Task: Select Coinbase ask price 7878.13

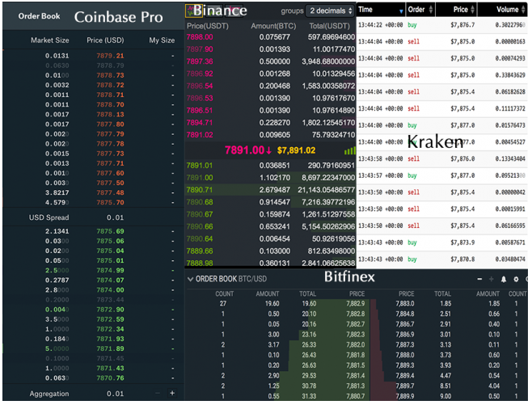Action: (110, 114)
